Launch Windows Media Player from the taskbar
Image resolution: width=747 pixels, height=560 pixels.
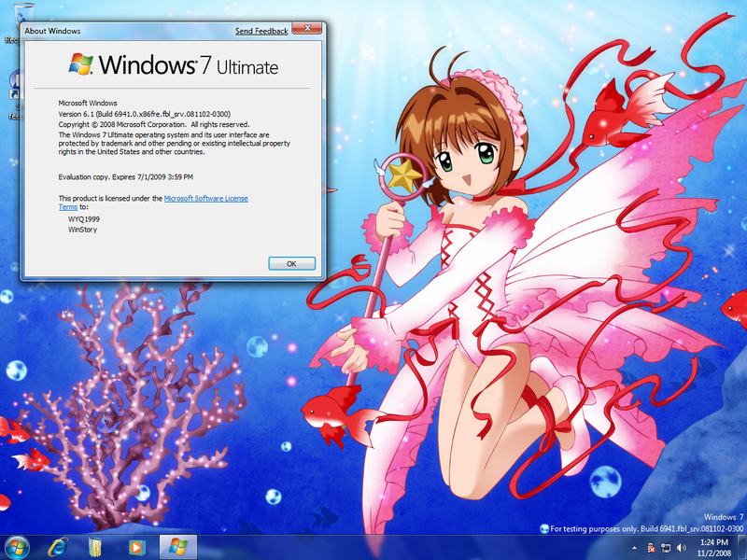pos(135,548)
